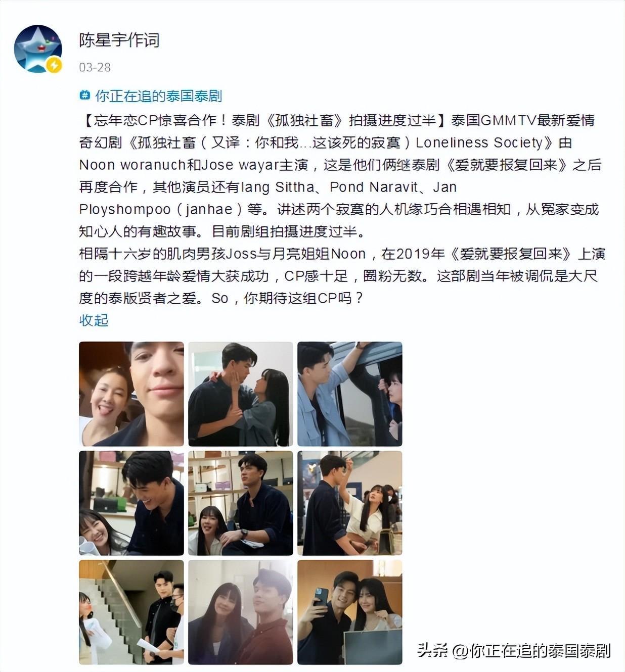Open selfie photo with woman sticking tongue out
The height and width of the screenshot is (672, 625).
click(x=131, y=394)
